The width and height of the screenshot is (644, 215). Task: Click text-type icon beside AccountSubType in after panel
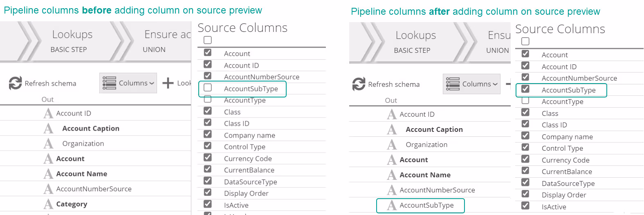pyautogui.click(x=392, y=205)
